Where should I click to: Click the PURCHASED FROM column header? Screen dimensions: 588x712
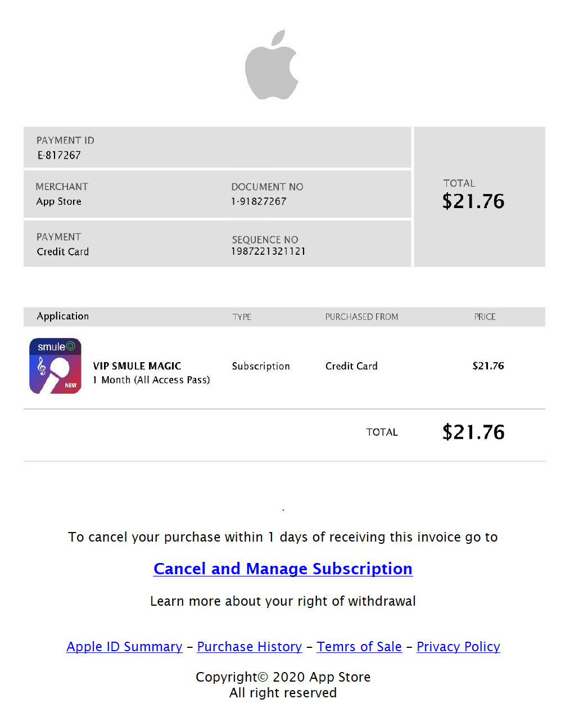point(361,317)
